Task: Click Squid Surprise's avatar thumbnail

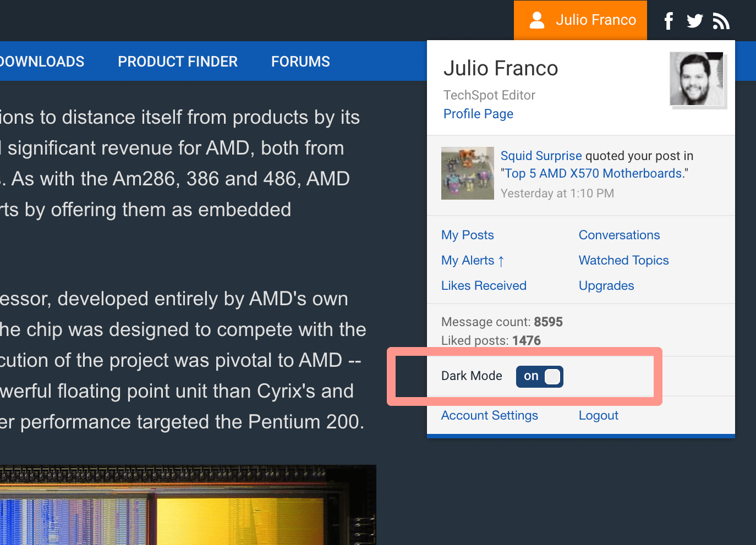Action: 467,173
